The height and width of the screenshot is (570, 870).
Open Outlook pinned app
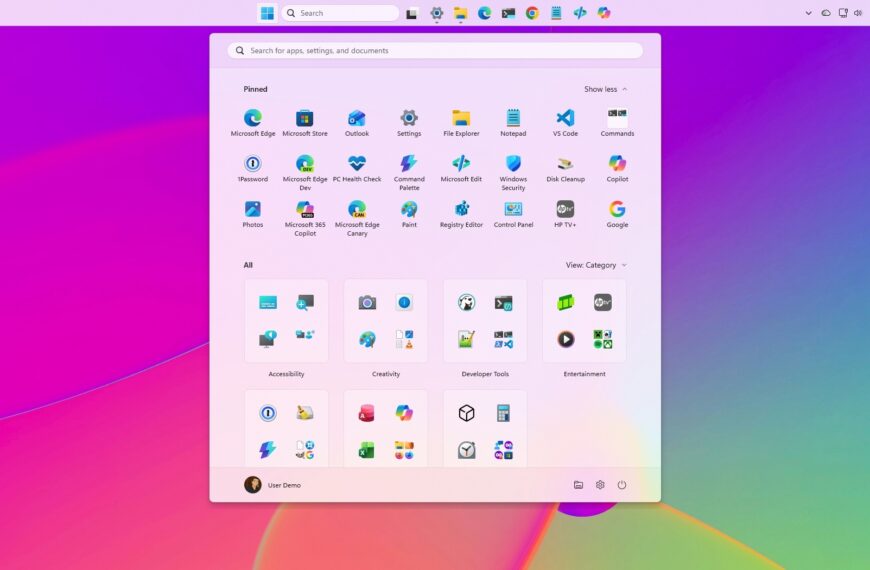click(x=357, y=123)
